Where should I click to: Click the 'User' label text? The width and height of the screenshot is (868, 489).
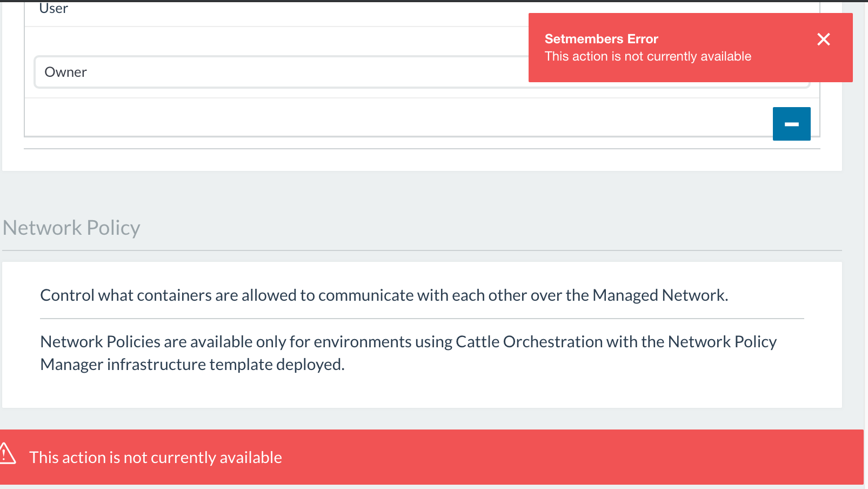pos(54,8)
